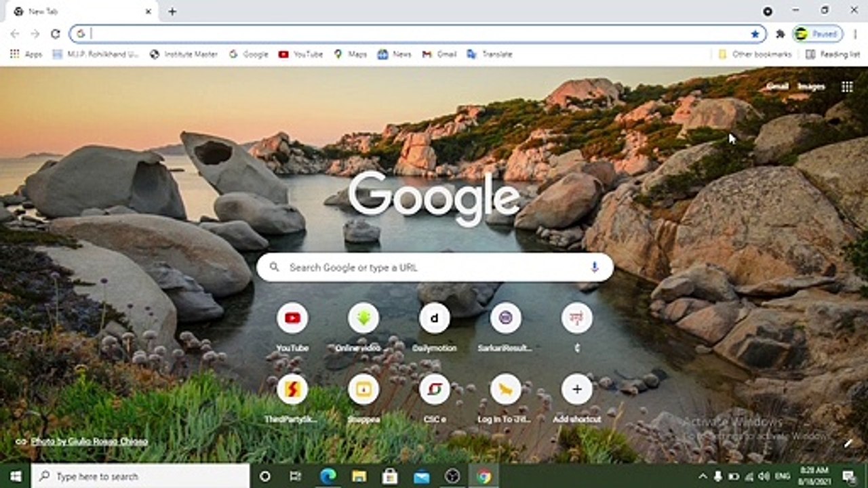This screenshot has height=488, width=868.
Task: Launch Microsoft Edge from the taskbar
Action: coord(328,476)
